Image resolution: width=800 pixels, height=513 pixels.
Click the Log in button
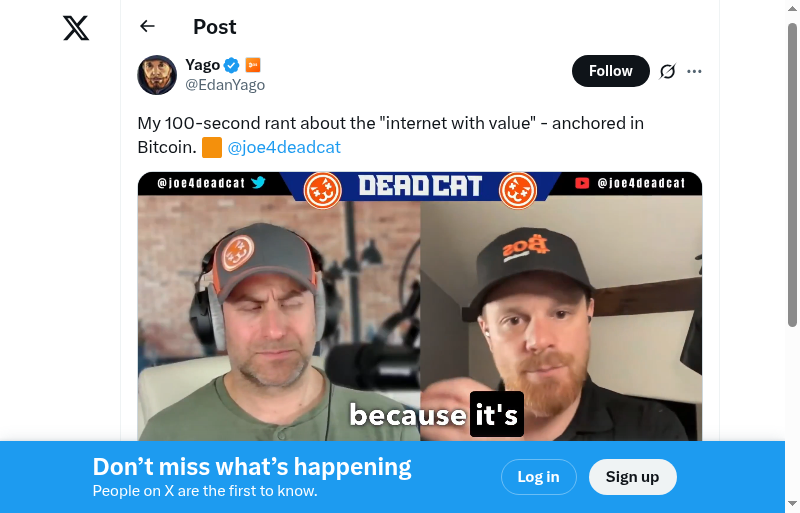(539, 477)
